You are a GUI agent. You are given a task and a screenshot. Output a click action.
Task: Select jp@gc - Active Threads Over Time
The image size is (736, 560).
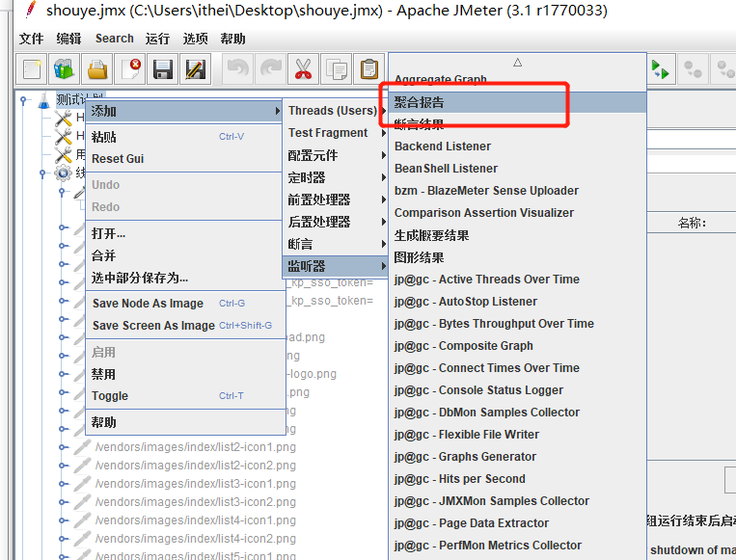517,280
